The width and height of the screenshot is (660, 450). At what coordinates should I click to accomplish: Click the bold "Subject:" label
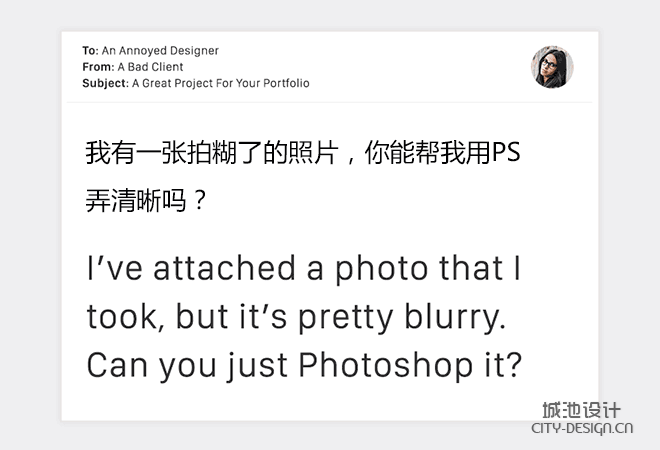[x=106, y=83]
